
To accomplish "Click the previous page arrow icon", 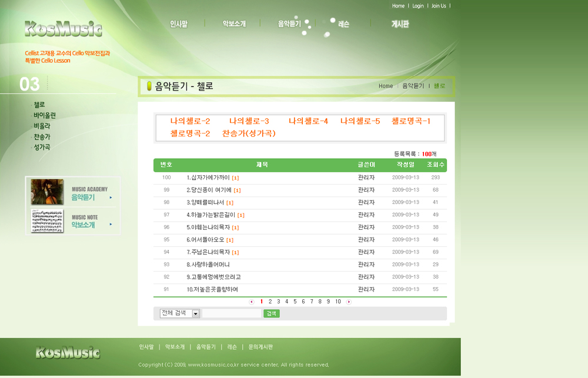I will [252, 302].
